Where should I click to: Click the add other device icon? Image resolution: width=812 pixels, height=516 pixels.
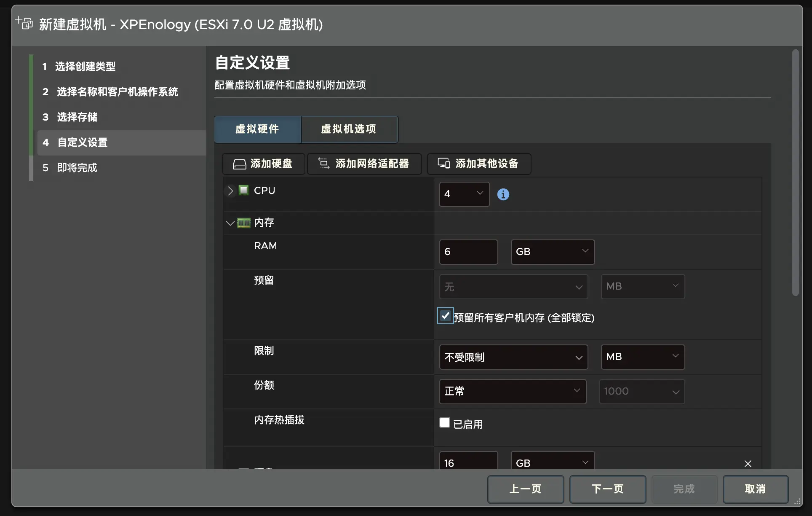pos(443,164)
